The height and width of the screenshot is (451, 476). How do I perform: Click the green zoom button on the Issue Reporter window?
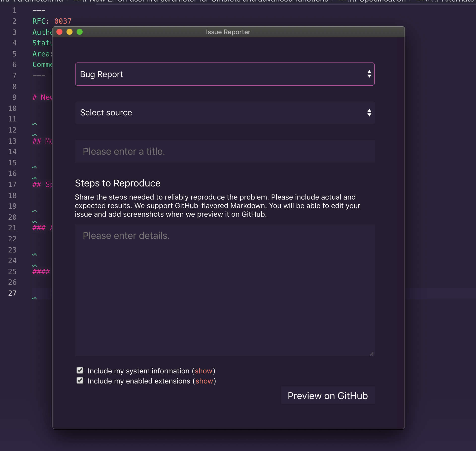click(x=80, y=32)
